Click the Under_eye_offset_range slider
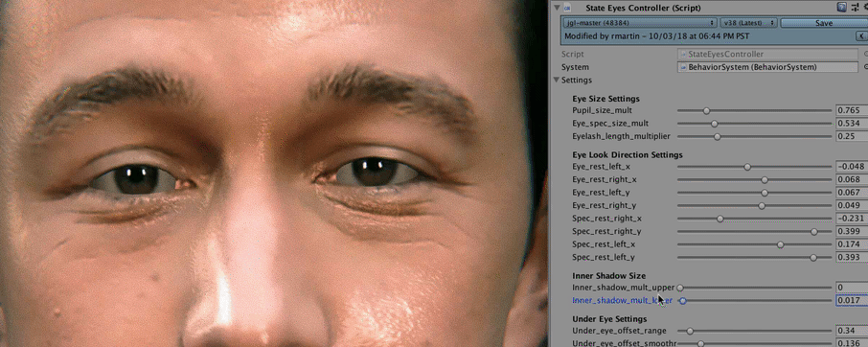Image resolution: width=868 pixels, height=347 pixels. tap(755, 331)
